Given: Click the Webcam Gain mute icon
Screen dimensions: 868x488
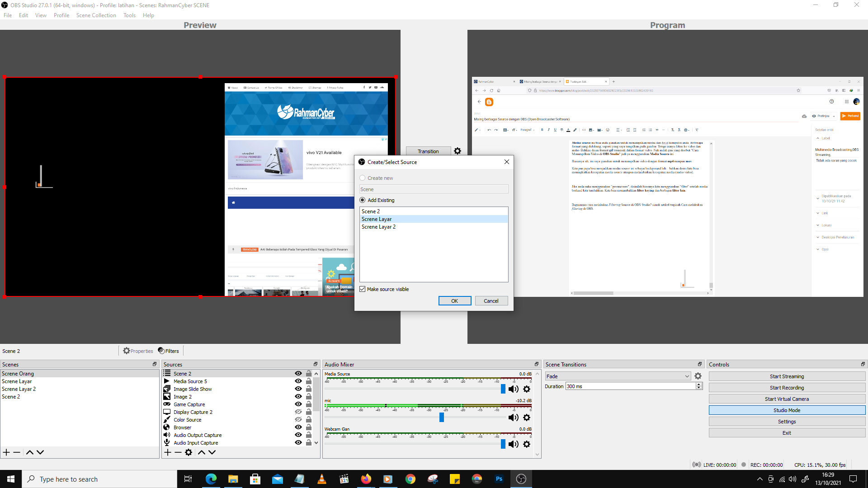Looking at the screenshot, I should 513,445.
